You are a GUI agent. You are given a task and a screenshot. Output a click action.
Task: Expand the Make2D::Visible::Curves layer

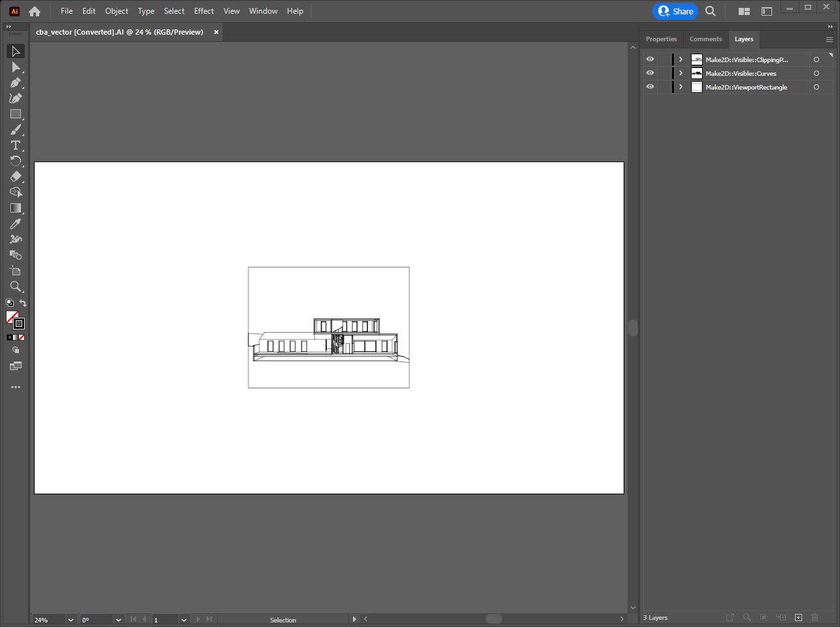(680, 73)
